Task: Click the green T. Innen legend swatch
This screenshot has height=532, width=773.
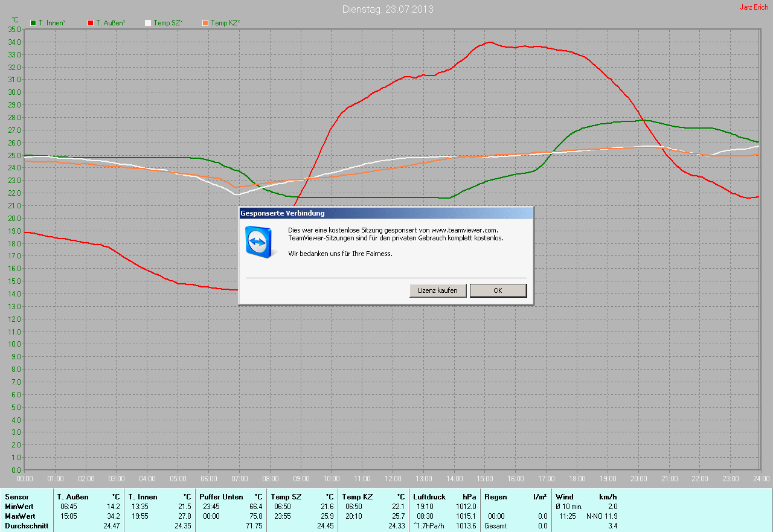Action: coord(33,23)
